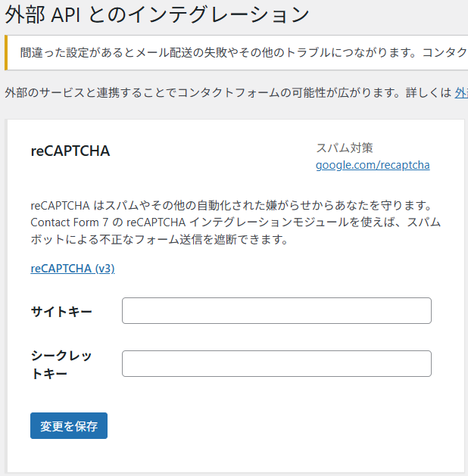Click the reCAPTCHA description paragraph
Screen dimensions: 468x476
tap(235, 222)
